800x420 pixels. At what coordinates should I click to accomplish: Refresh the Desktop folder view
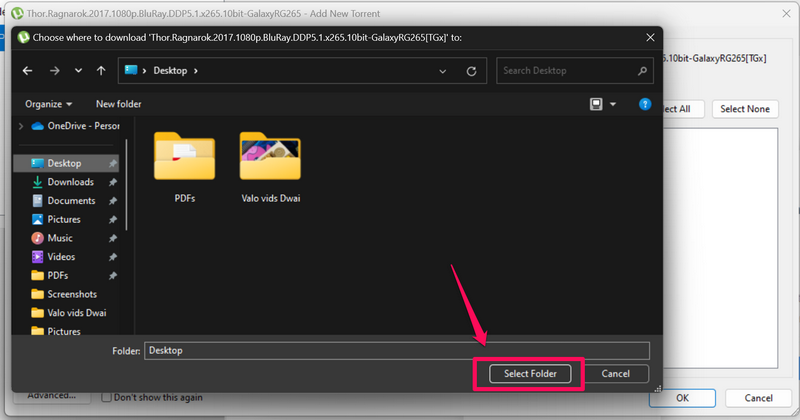point(471,71)
